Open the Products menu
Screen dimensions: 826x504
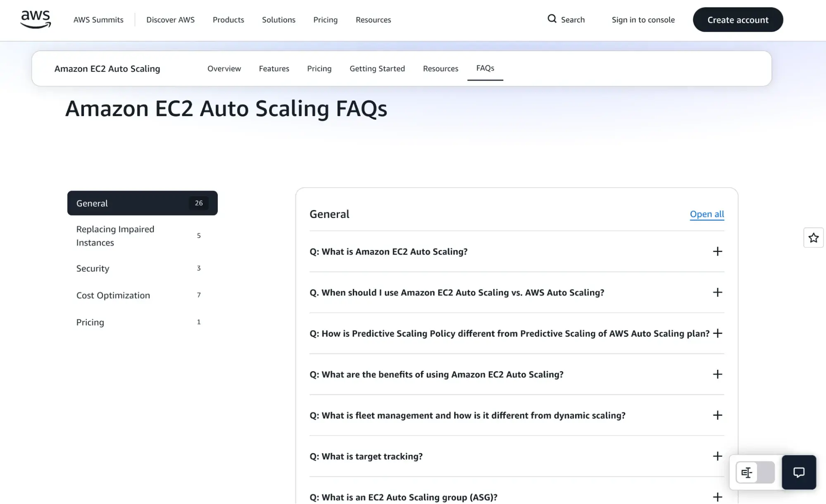coord(228,20)
